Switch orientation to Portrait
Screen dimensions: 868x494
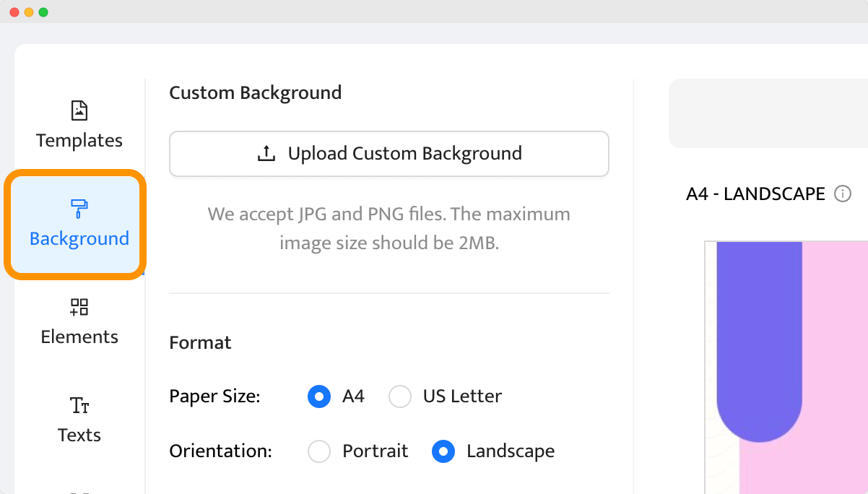point(319,451)
